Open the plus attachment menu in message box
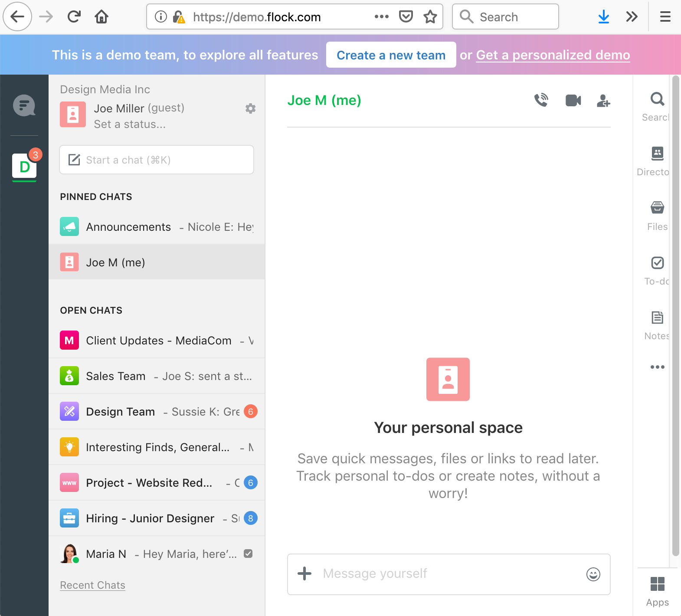Image resolution: width=681 pixels, height=616 pixels. tap(304, 573)
